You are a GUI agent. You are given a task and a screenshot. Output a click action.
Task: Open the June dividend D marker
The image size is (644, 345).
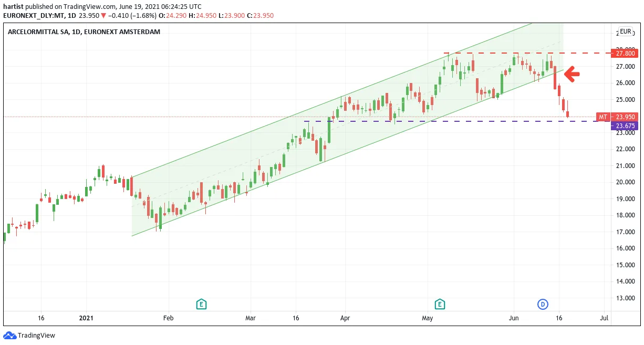click(543, 304)
